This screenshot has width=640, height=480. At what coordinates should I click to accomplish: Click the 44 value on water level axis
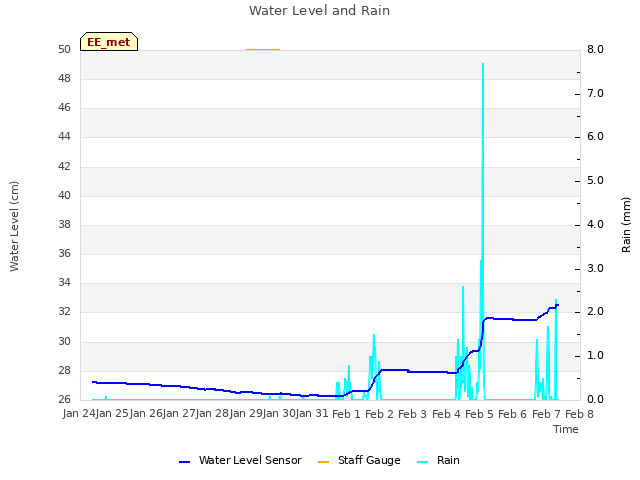(x=64, y=136)
